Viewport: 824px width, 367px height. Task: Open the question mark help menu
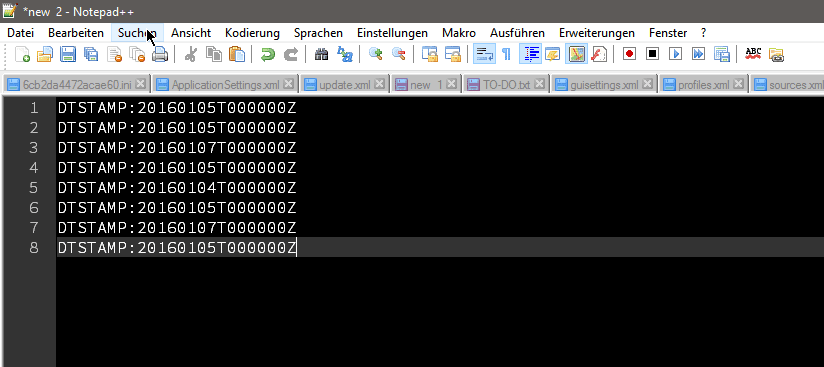[x=703, y=33]
